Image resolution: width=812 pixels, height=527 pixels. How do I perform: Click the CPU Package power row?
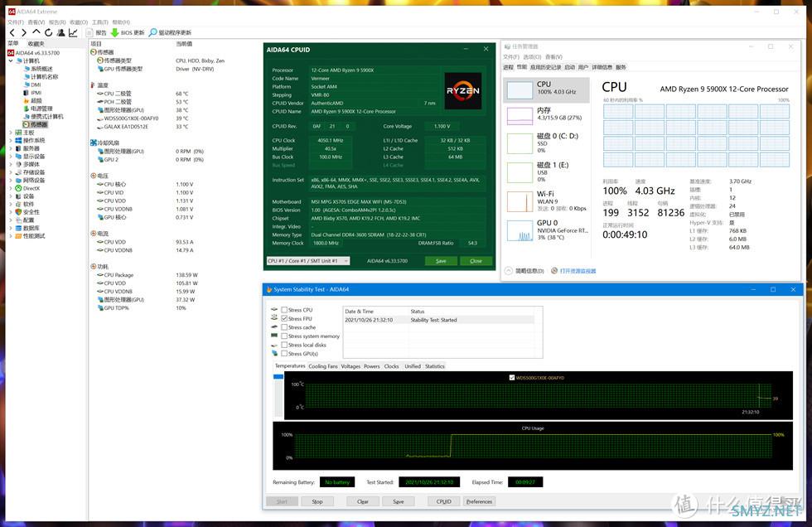pyautogui.click(x=147, y=275)
